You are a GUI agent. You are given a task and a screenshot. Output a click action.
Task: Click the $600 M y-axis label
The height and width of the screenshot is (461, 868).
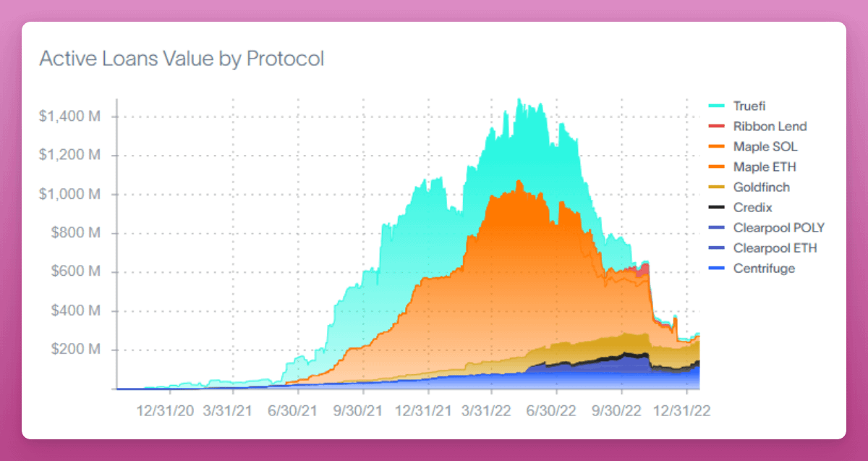[75, 272]
